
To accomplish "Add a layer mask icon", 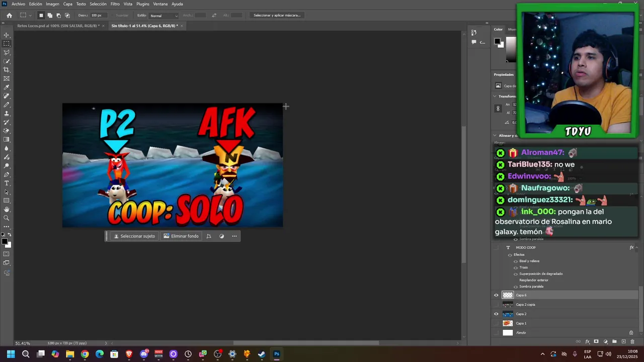I will click(x=596, y=342).
